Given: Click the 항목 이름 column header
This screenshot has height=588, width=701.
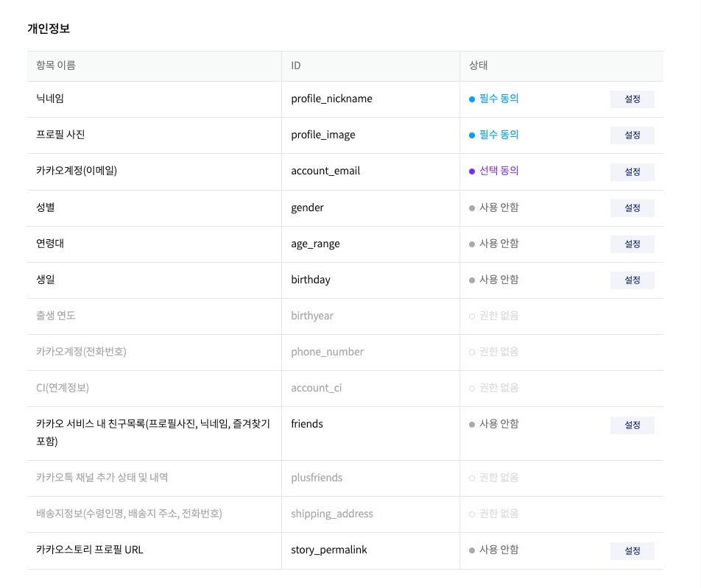Looking at the screenshot, I should click(x=56, y=65).
